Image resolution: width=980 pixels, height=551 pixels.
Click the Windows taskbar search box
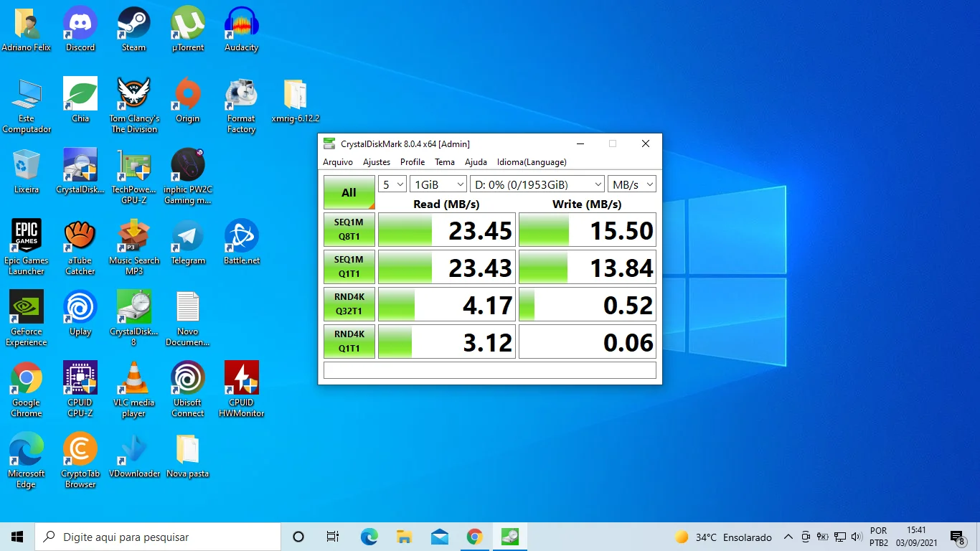158,537
